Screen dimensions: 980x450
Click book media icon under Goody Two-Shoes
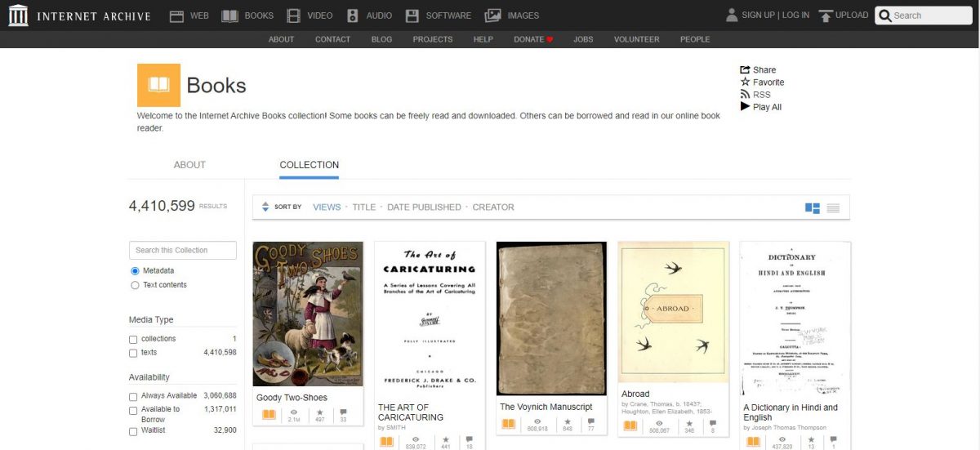(x=269, y=415)
